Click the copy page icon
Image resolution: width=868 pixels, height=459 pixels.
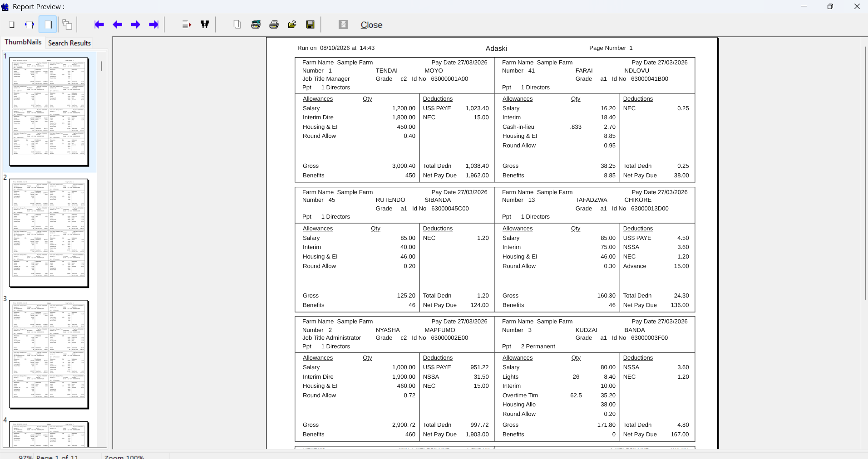[x=237, y=24]
